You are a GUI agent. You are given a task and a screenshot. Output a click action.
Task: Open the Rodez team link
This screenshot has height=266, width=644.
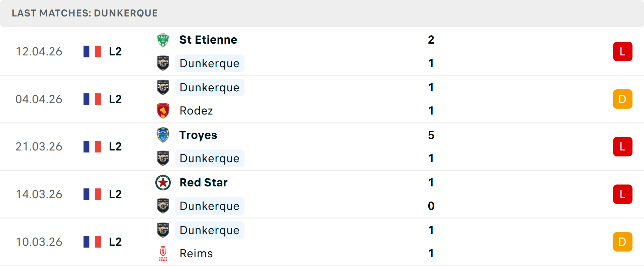coord(196,111)
